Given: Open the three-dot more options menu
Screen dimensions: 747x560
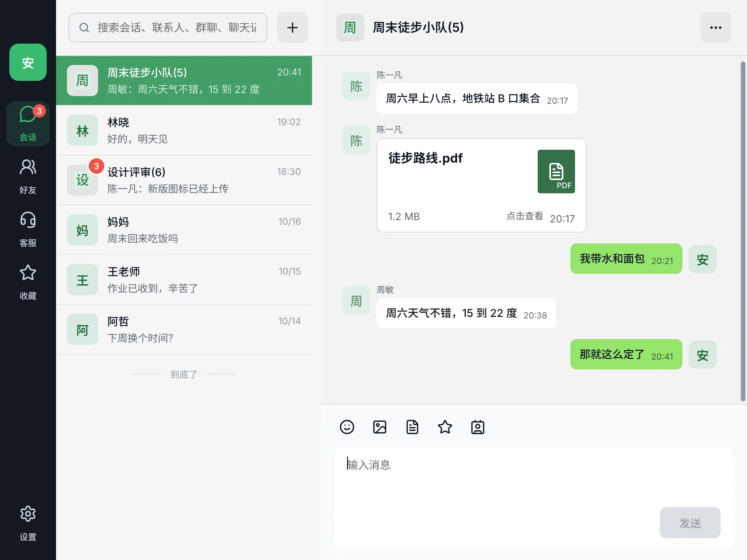Looking at the screenshot, I should [715, 28].
